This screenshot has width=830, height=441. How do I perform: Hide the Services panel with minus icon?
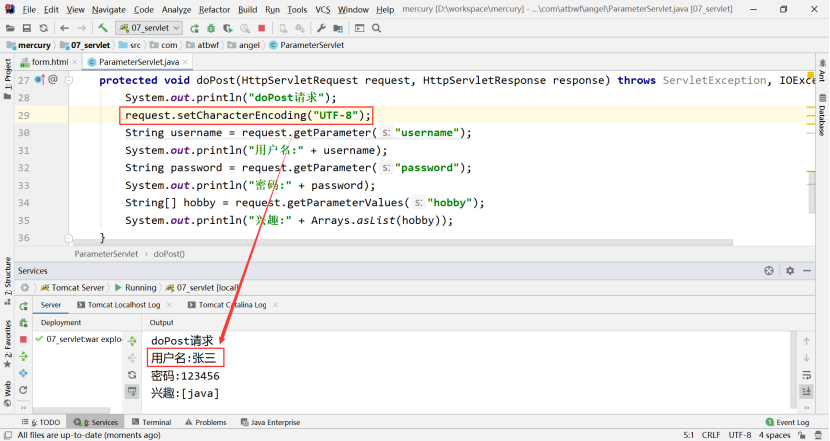point(807,271)
